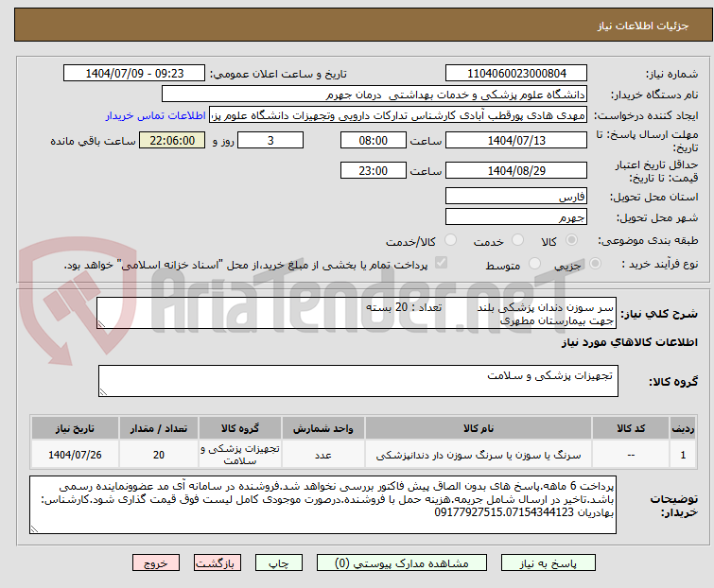This screenshot has height=588, width=714.
Task: Click the resize handle of buyer notes textarea
Action: [x=34, y=528]
